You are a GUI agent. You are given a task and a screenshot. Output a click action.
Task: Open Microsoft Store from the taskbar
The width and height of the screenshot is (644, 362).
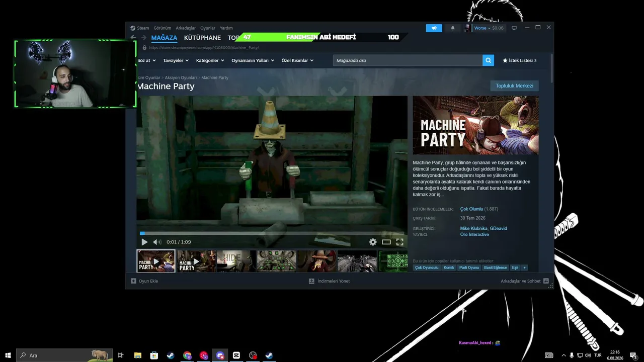click(154, 355)
